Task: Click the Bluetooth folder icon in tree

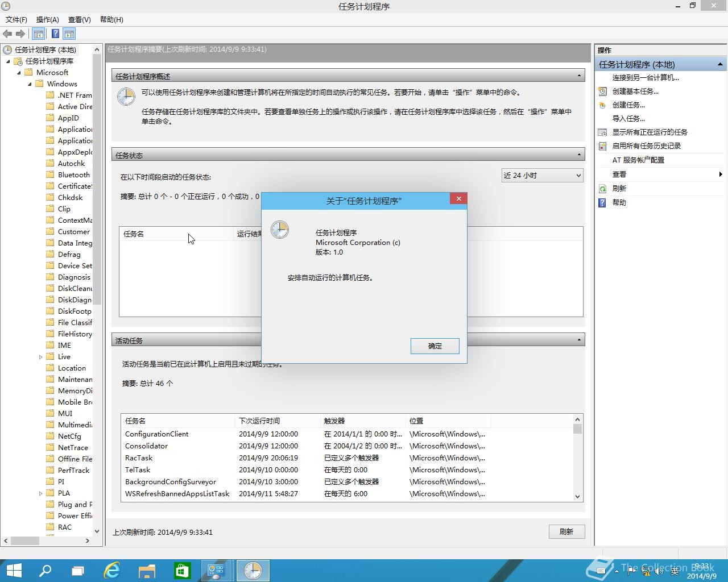Action: click(x=51, y=174)
